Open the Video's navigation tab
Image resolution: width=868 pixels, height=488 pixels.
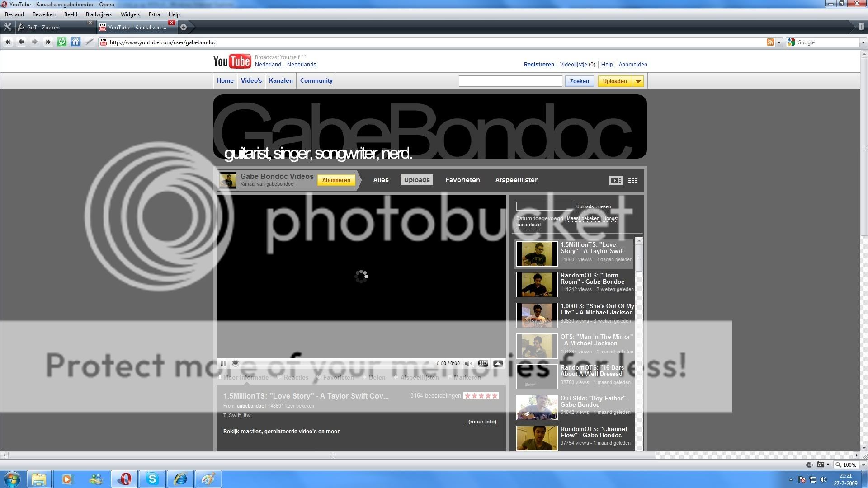point(251,81)
